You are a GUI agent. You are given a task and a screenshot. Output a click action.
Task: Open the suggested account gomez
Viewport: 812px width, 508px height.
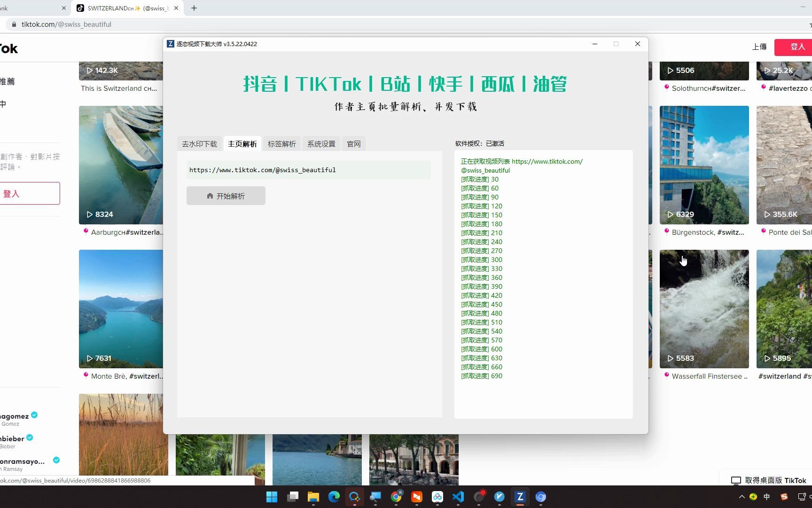19,419
